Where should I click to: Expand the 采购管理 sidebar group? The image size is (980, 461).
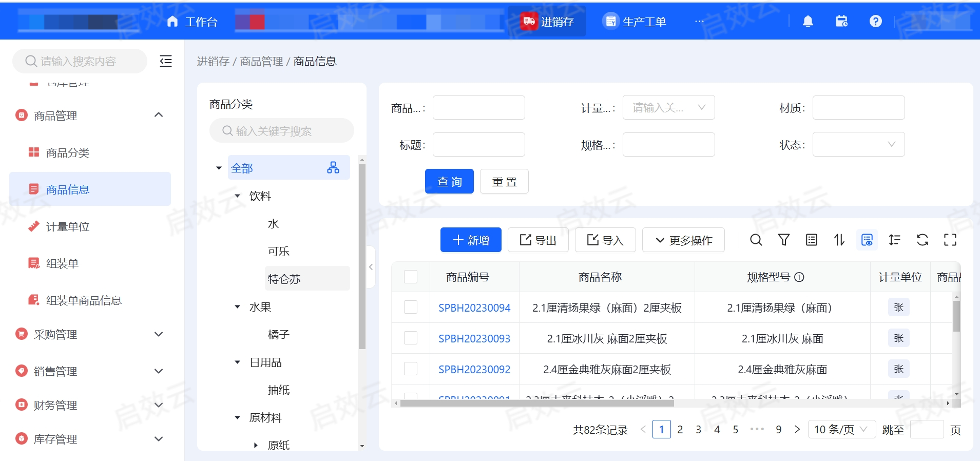[159, 334]
